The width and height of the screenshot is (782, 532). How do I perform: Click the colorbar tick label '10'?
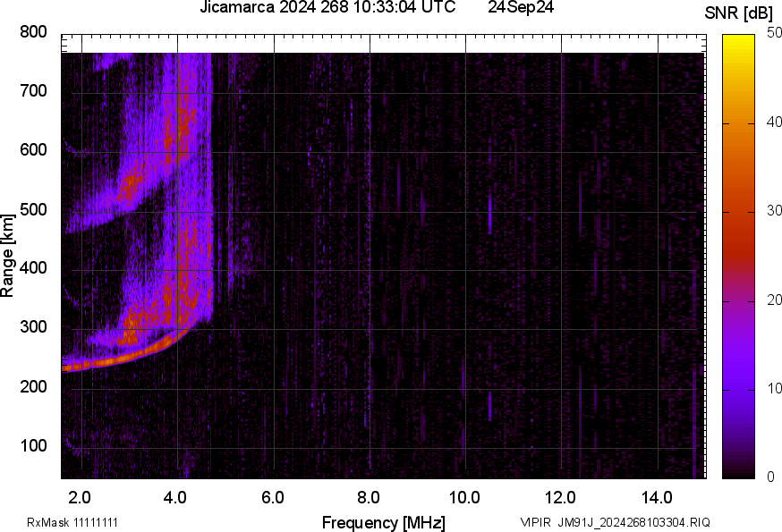(x=775, y=388)
